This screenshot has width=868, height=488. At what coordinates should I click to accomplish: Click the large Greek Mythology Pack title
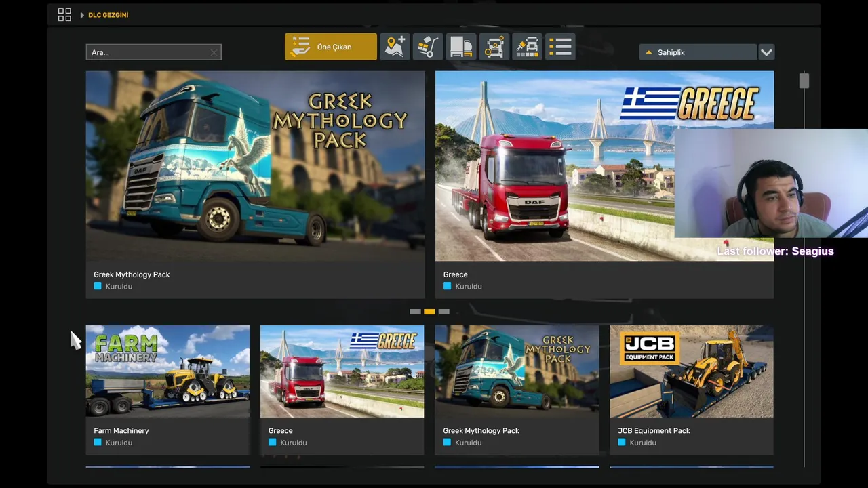tap(132, 274)
